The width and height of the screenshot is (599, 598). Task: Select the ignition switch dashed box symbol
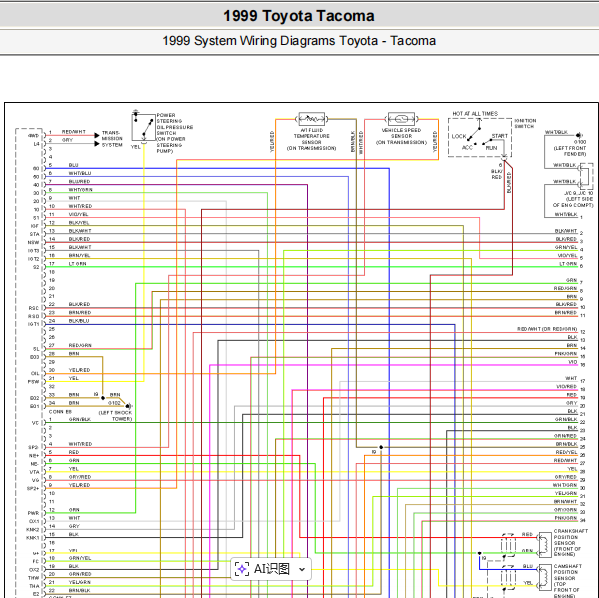(x=480, y=137)
